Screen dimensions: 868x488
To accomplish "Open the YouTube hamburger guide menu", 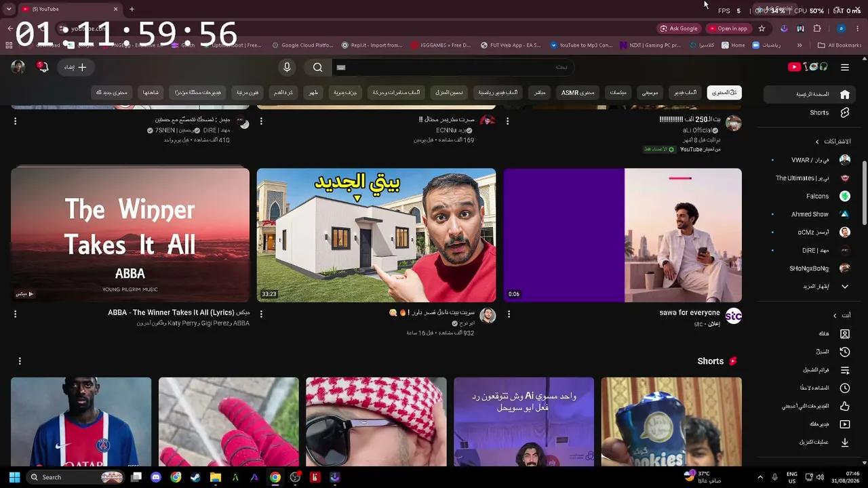I will 845,67.
